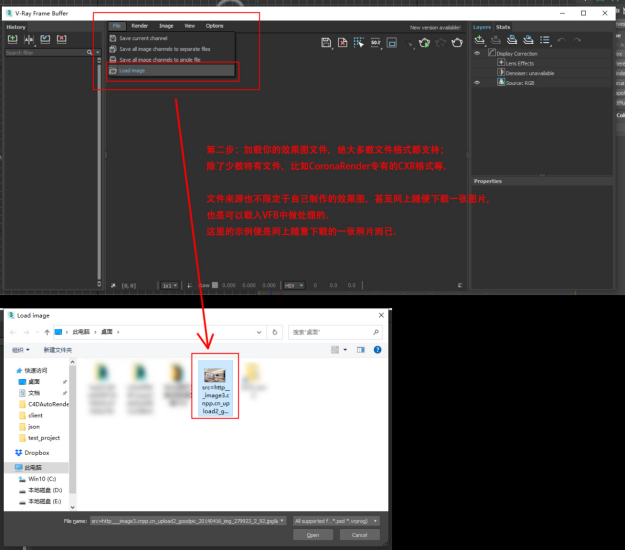Select Load image from File menu
The width and height of the screenshot is (625, 550).
(171, 71)
